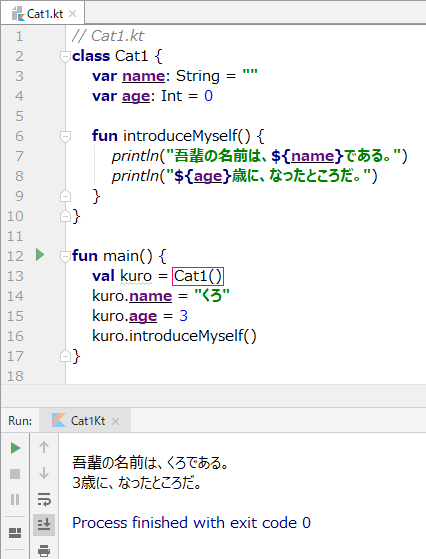The height and width of the screenshot is (559, 426).
Task: Run main function from gutter arrow
Action: [x=40, y=255]
